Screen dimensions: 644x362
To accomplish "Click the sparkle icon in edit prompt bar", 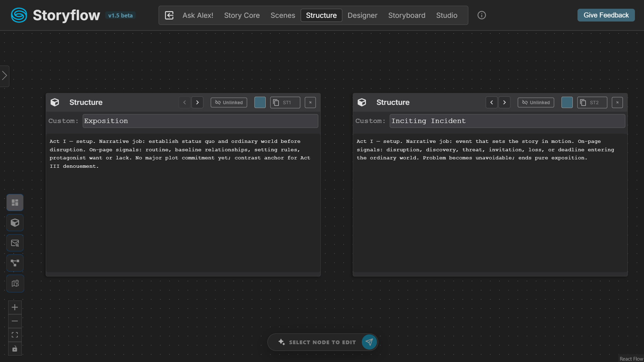I will pos(282,342).
